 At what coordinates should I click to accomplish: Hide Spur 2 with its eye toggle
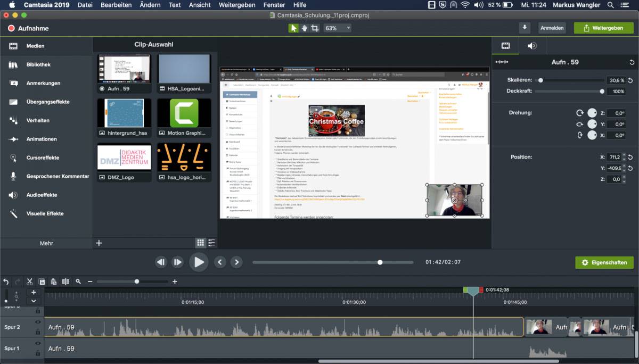38,321
